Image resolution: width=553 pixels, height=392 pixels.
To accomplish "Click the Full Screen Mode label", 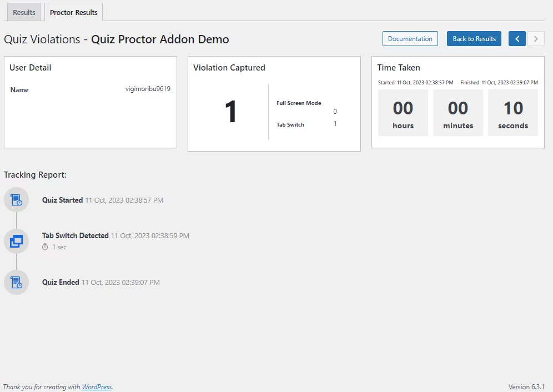I will point(299,103).
